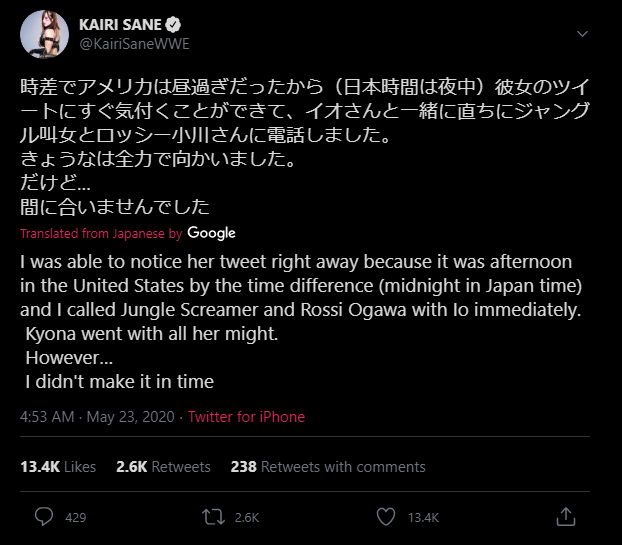Like the tweet with heart icon
The width and height of the screenshot is (622, 545).
point(387,517)
